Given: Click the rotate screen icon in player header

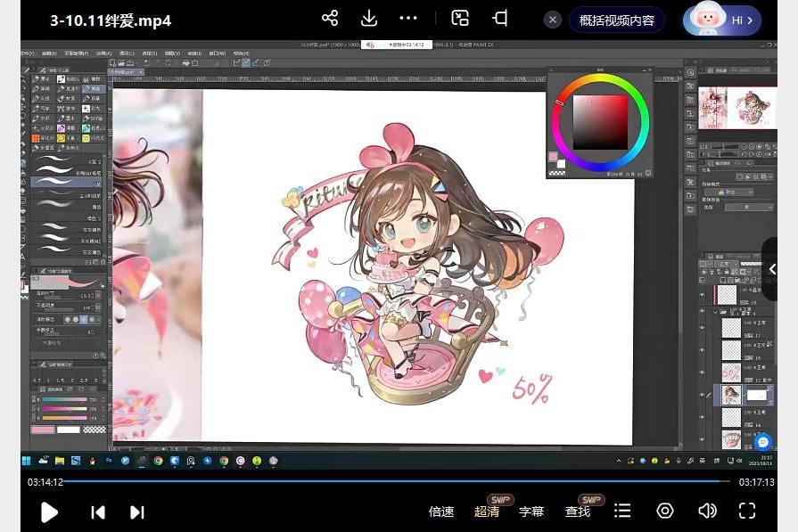Looking at the screenshot, I should (500, 19).
